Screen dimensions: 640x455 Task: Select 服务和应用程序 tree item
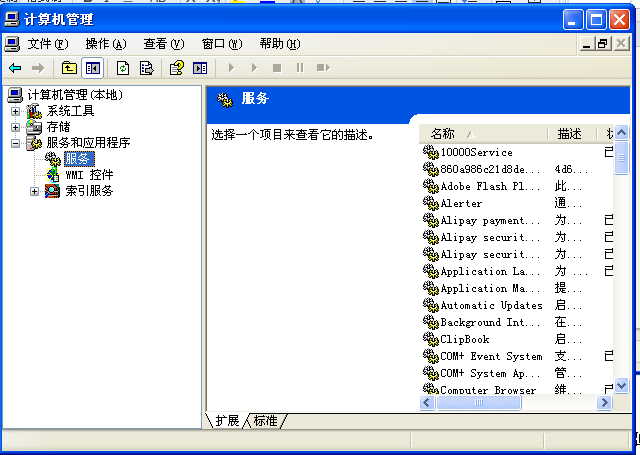pyautogui.click(x=88, y=143)
